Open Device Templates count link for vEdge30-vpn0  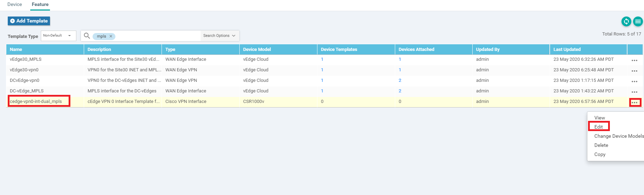[322, 70]
